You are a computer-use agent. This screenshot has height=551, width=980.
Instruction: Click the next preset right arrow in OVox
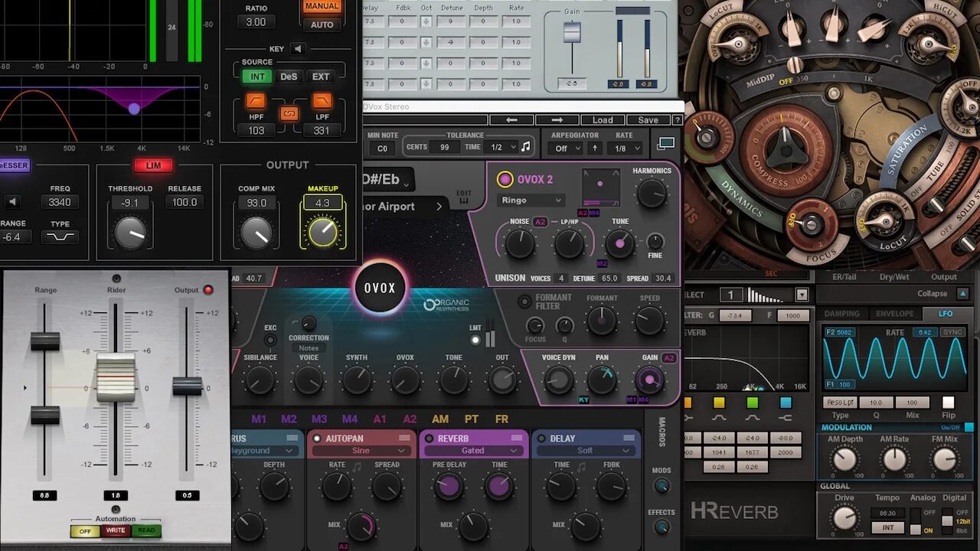[557, 120]
